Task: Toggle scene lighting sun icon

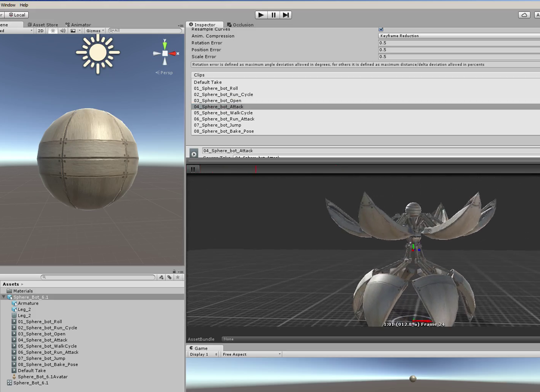Action: coord(53,31)
